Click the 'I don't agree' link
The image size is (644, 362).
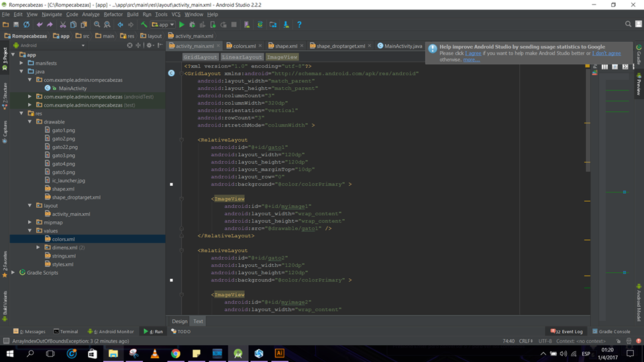(606, 54)
